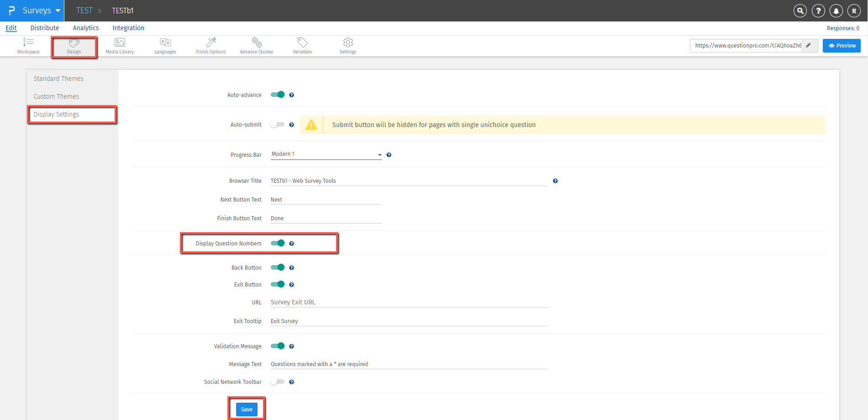Click the Save button

coord(247,409)
